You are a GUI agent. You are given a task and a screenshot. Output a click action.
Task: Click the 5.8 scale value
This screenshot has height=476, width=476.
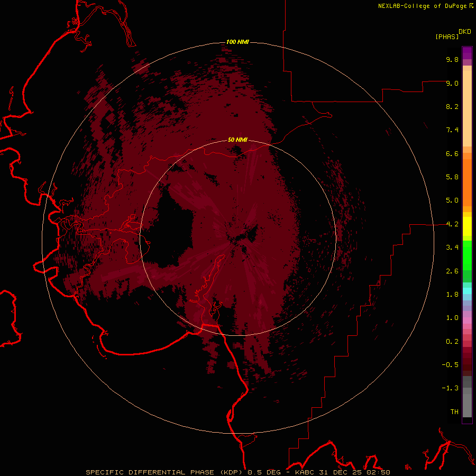(x=452, y=177)
